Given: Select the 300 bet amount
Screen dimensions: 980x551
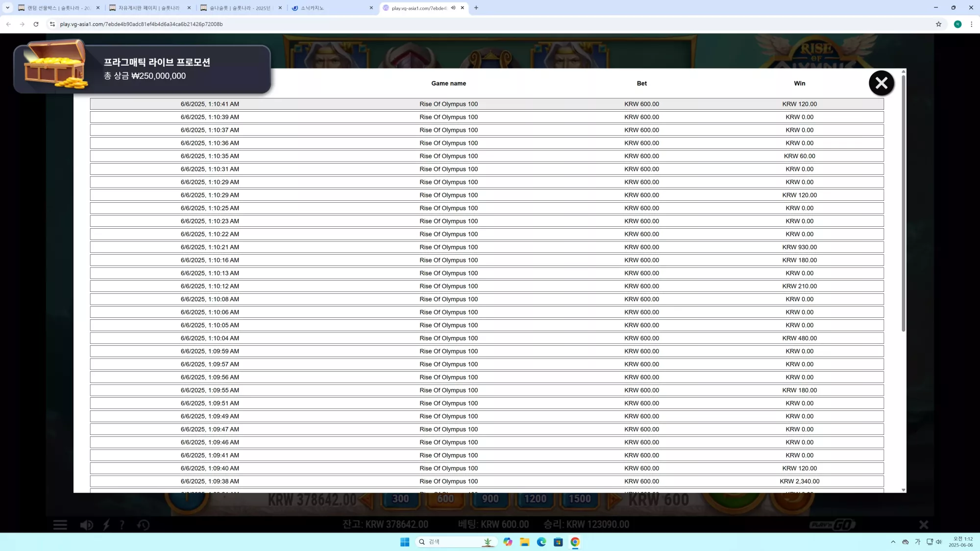Looking at the screenshot, I should point(400,499).
